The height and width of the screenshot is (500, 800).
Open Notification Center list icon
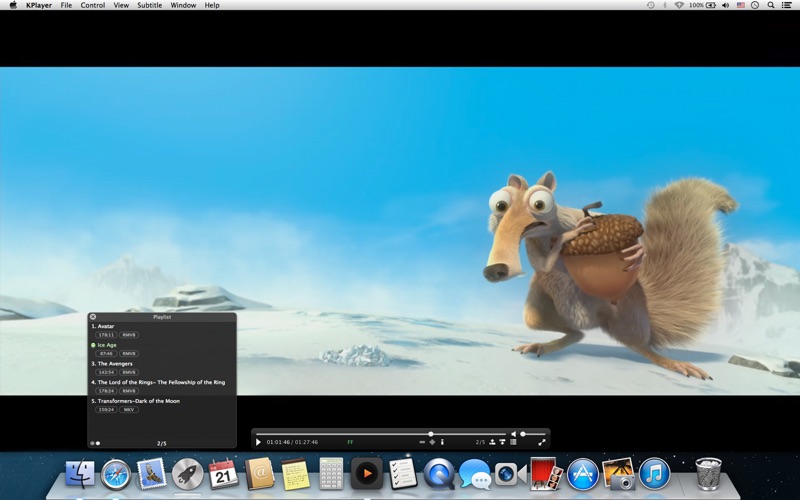coord(787,5)
